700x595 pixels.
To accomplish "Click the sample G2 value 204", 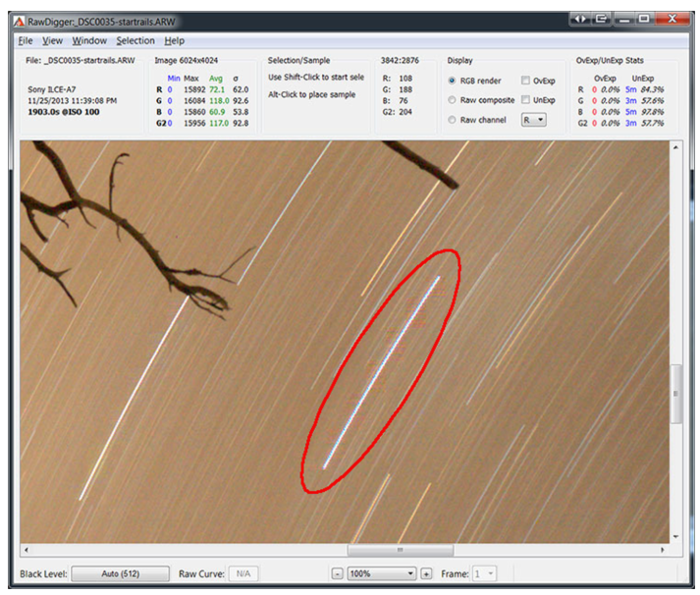I will pyautogui.click(x=405, y=112).
